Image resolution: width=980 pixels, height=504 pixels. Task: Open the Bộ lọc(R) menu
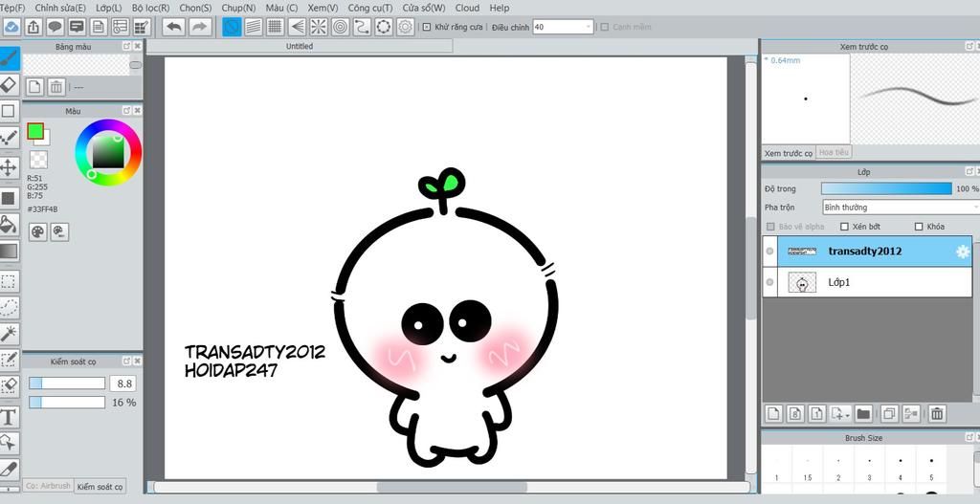pyautogui.click(x=150, y=8)
